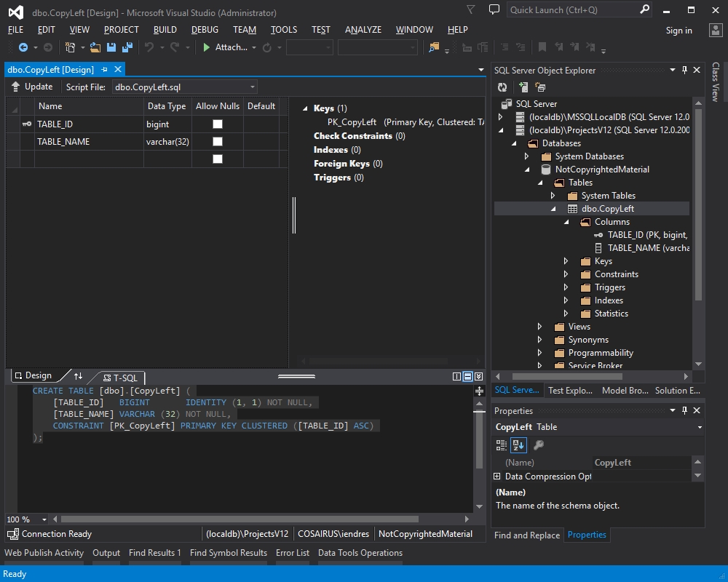The height and width of the screenshot is (582, 728).
Task: Switch to the T-SQL tab
Action: coord(121,378)
